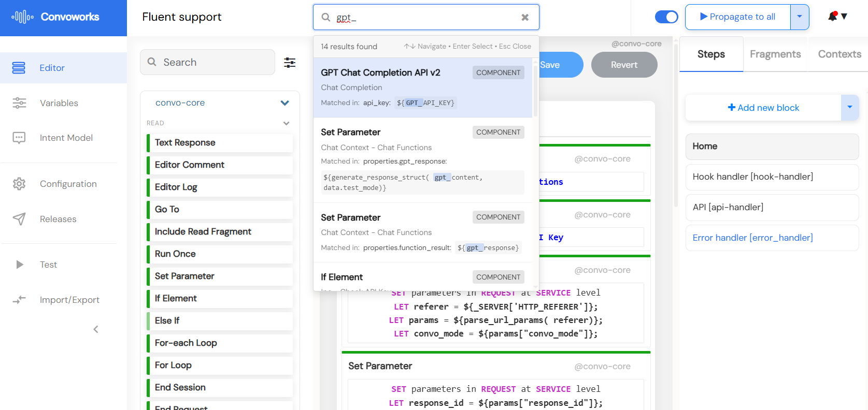
Task: Click Editor Comment component
Action: (x=220, y=165)
